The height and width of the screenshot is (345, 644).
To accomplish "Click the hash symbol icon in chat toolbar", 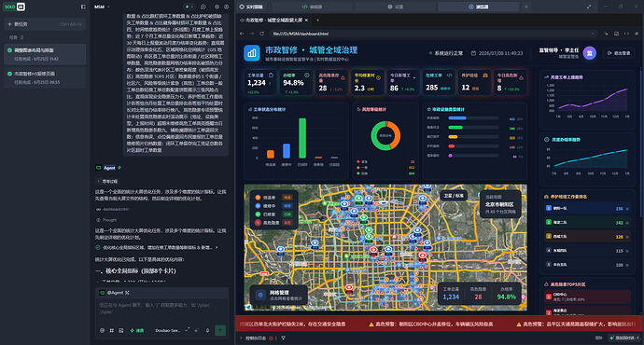I will pos(111,330).
